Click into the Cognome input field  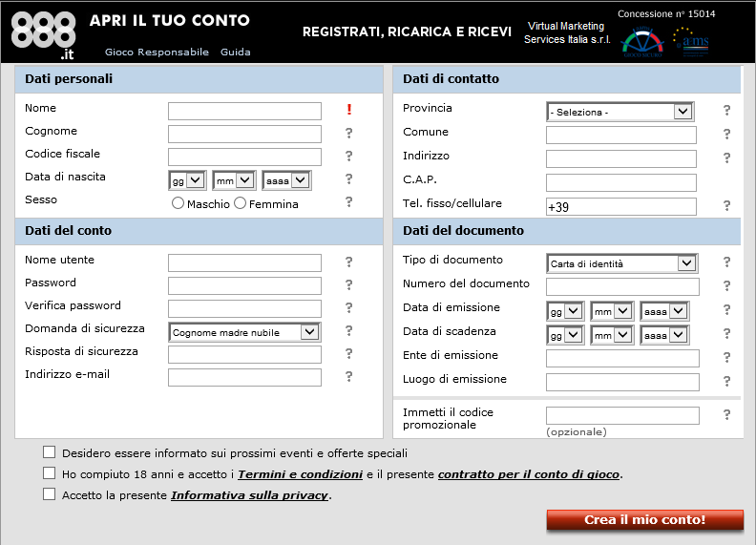(245, 134)
